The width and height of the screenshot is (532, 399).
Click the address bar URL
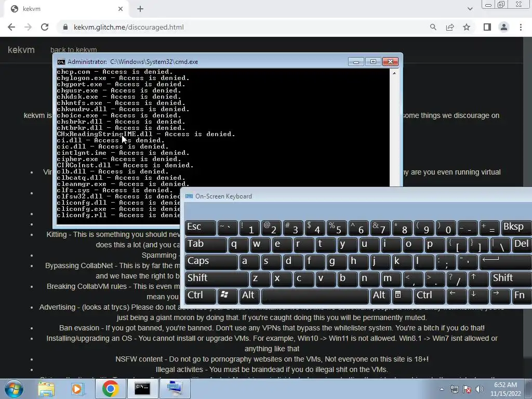pyautogui.click(x=129, y=27)
